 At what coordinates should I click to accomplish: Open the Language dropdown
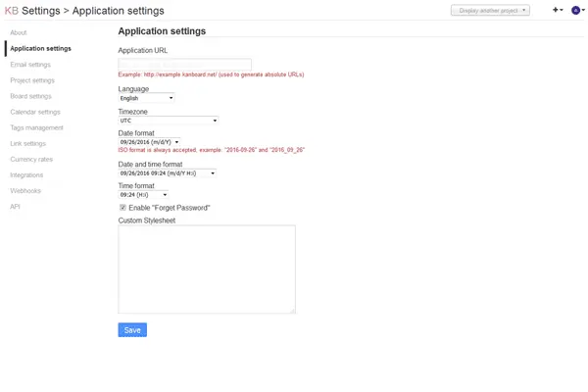tap(146, 98)
